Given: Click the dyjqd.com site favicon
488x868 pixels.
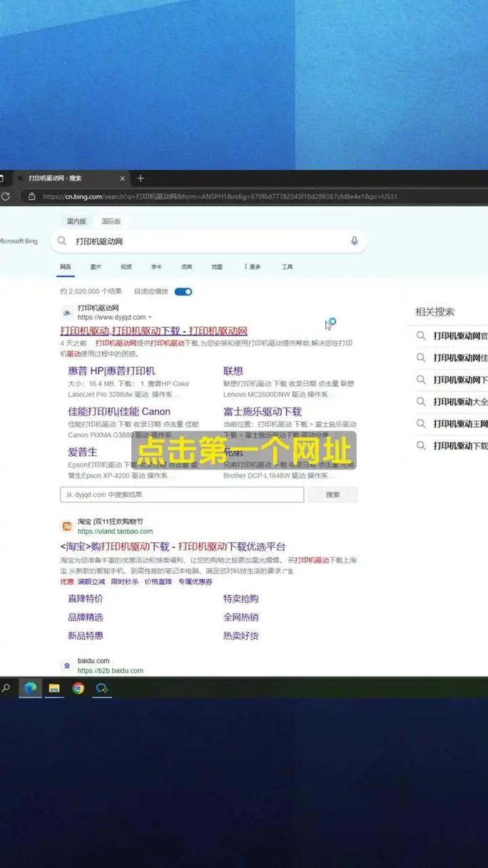Looking at the screenshot, I should pos(66,313).
